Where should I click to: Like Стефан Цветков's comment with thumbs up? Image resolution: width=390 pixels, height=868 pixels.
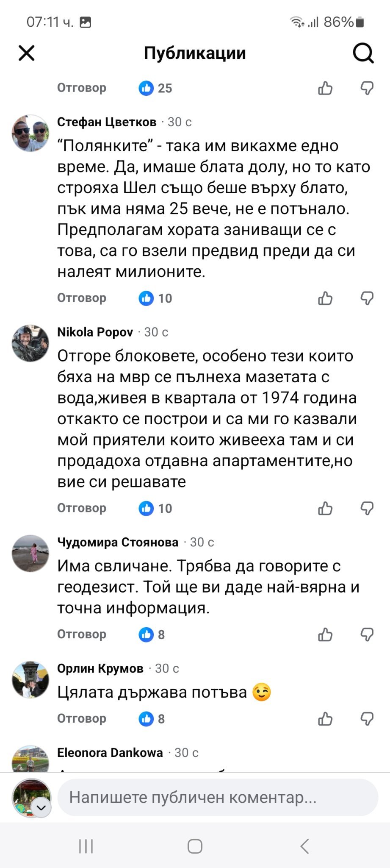325,298
